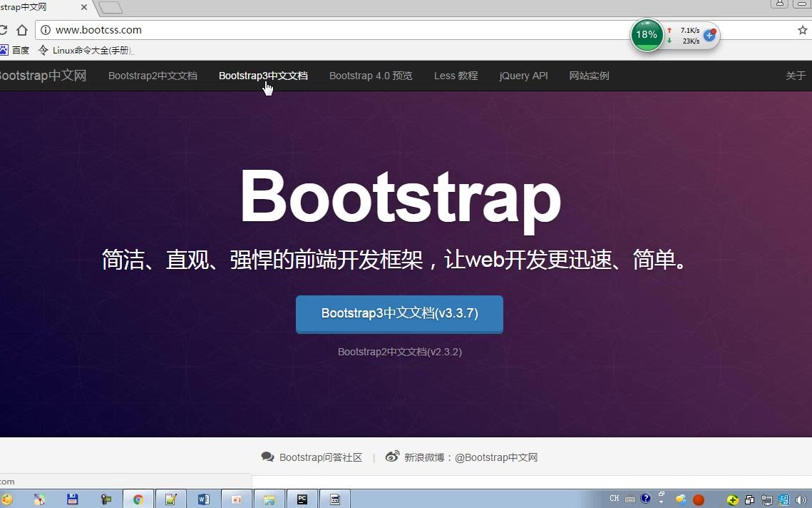
Task: Open the network speed indicator widget
Action: tap(689, 34)
